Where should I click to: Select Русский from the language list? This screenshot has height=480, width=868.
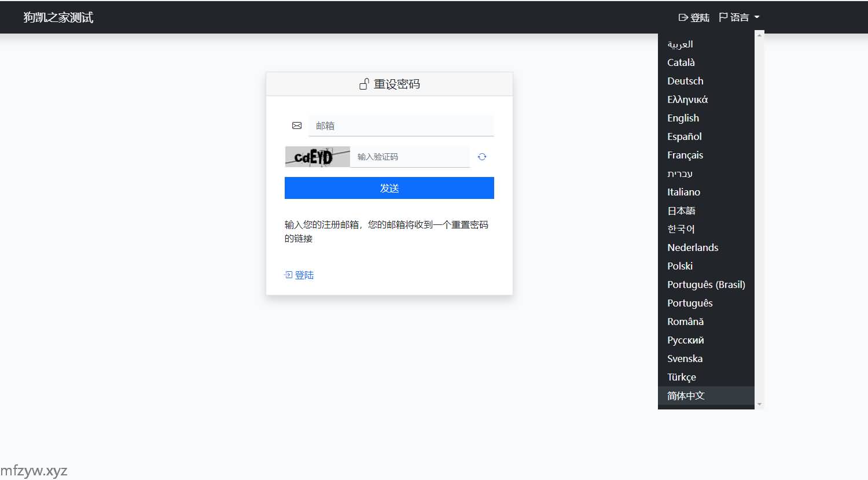click(685, 340)
